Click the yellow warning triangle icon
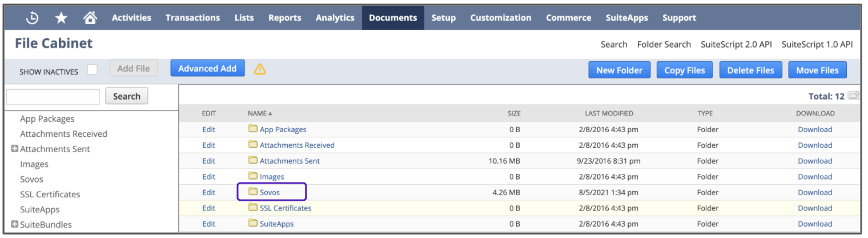The width and height of the screenshot is (868, 238). [x=260, y=69]
